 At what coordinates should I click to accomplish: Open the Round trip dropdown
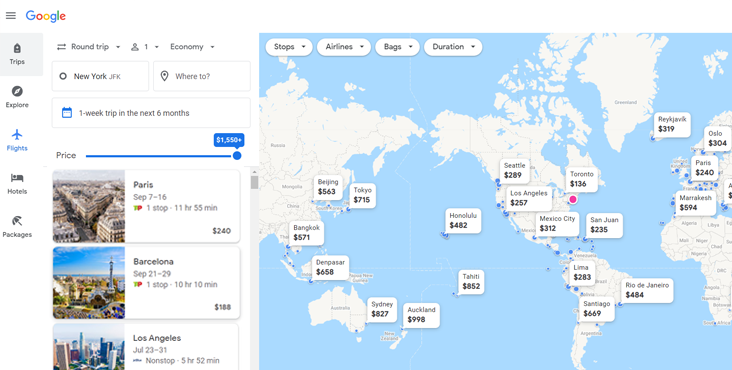coord(89,47)
